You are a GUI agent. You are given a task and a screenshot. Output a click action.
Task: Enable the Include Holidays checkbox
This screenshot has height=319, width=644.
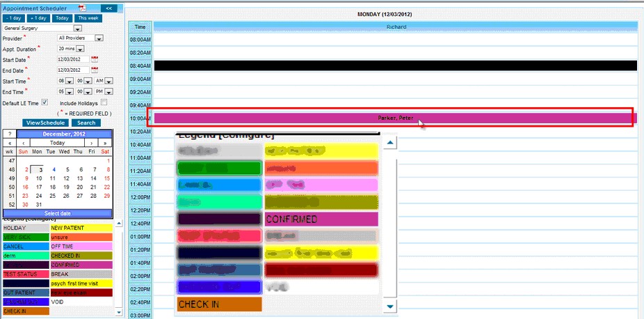104,102
